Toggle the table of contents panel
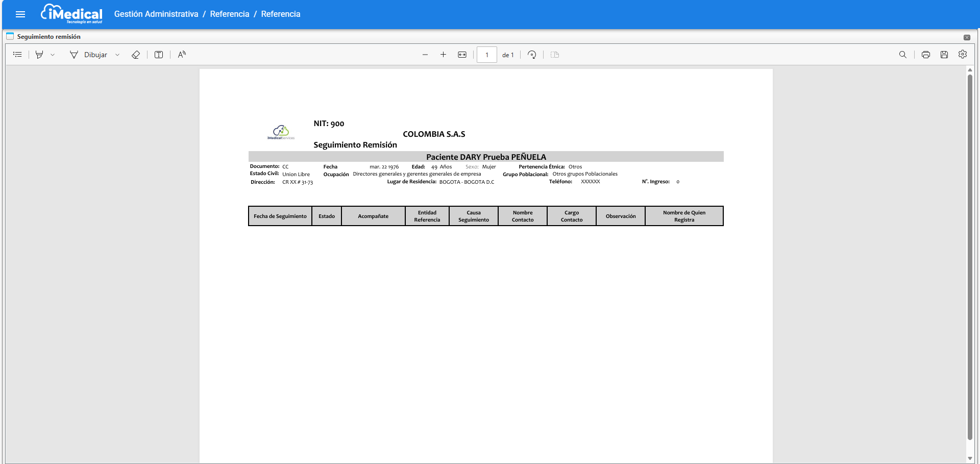The image size is (980, 464). pyautogui.click(x=17, y=55)
